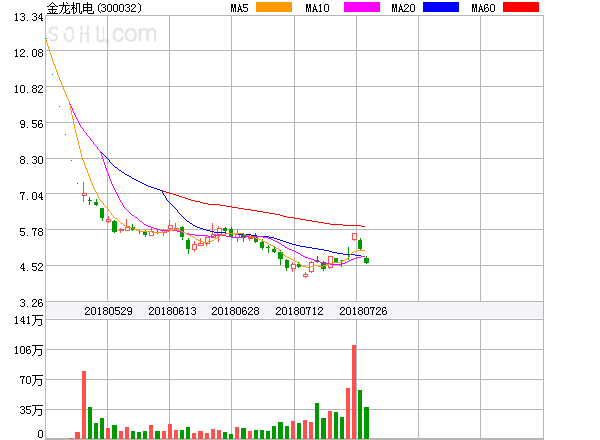Click the MA20 legend label
The image size is (600, 440).
coord(403,8)
